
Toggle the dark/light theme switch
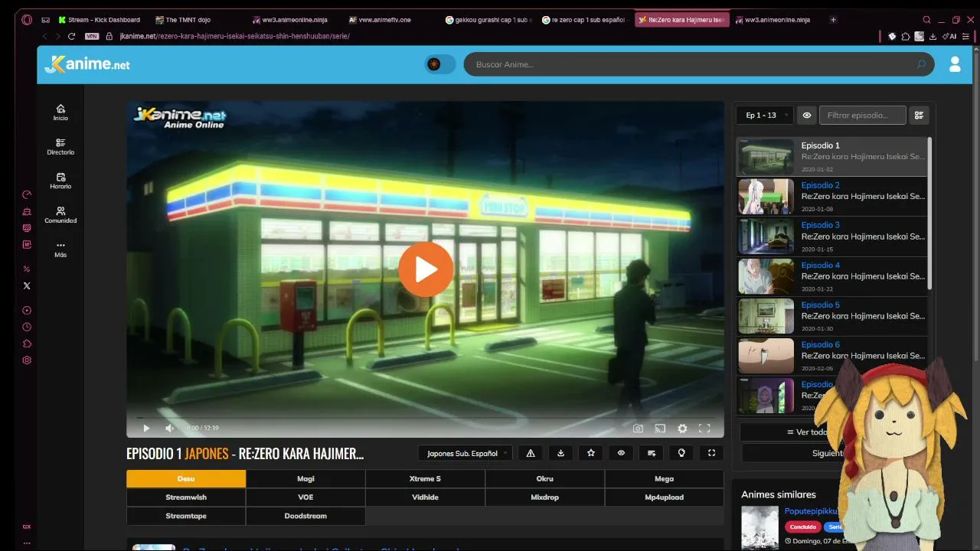439,64
